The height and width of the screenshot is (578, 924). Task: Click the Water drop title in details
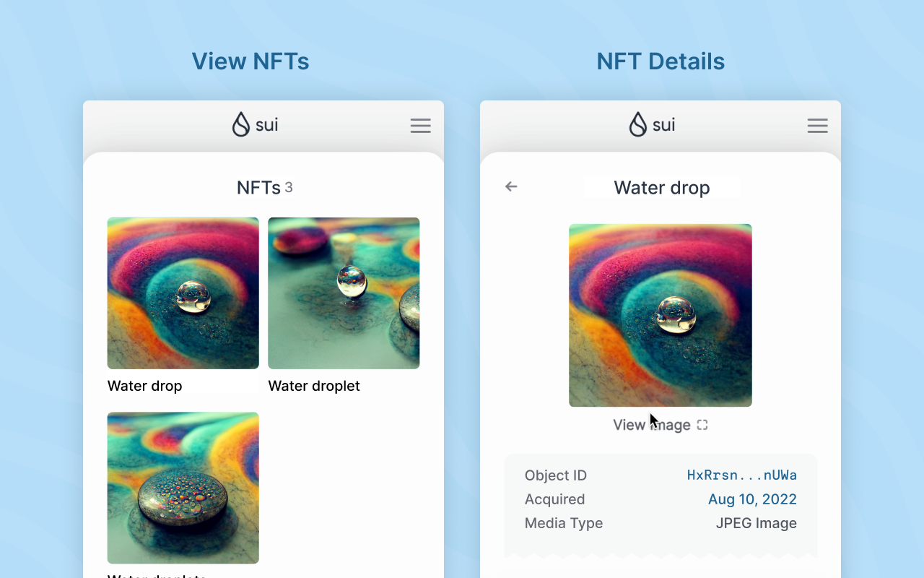(662, 188)
